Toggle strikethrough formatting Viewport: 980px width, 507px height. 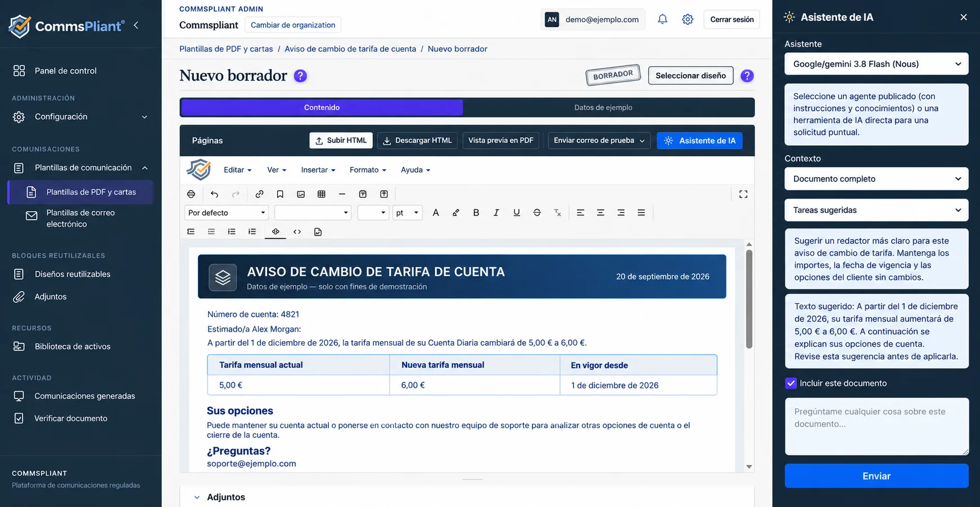537,212
